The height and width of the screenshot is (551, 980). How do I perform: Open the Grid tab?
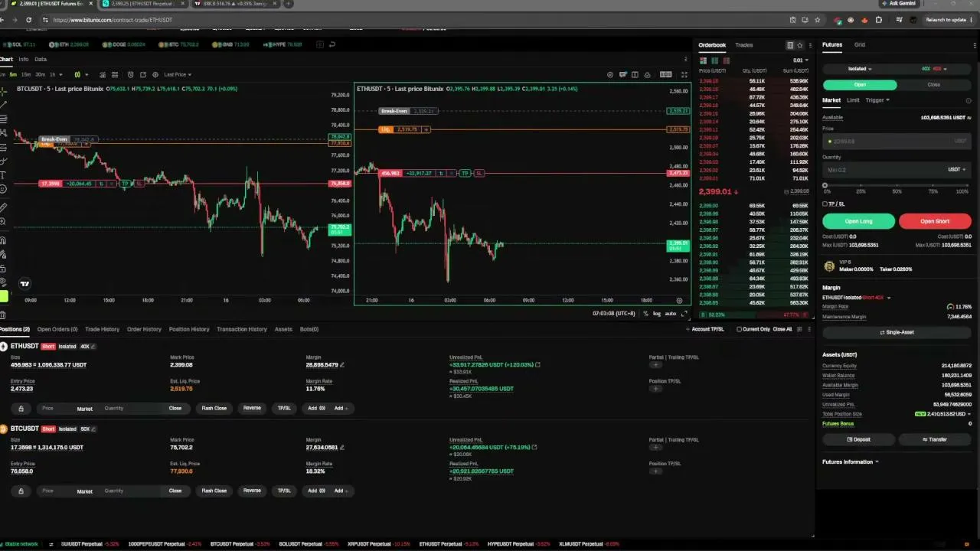(860, 45)
